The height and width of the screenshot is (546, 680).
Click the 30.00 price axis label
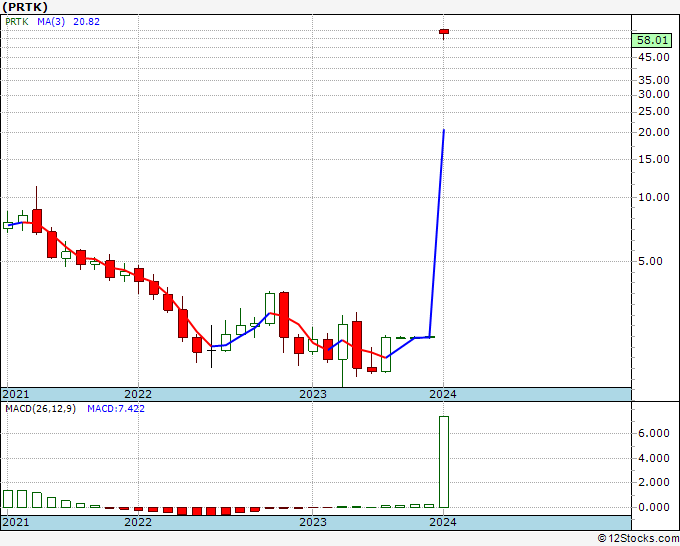point(654,95)
